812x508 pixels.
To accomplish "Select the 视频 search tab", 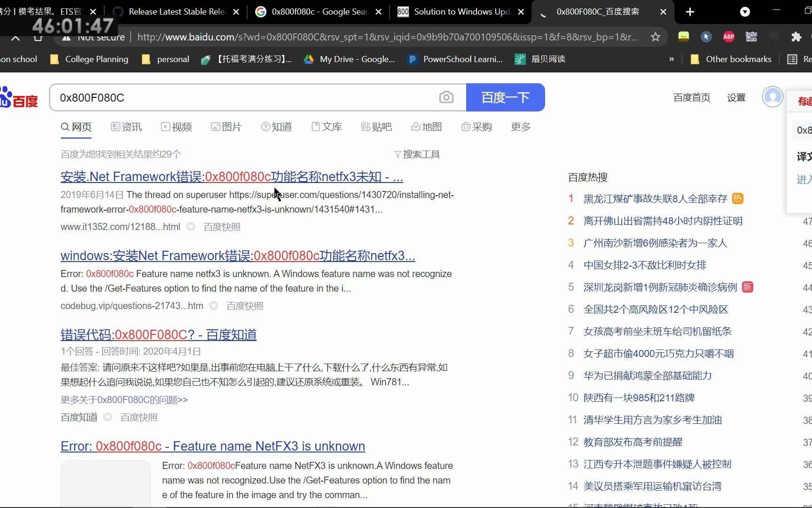I will pos(176,127).
